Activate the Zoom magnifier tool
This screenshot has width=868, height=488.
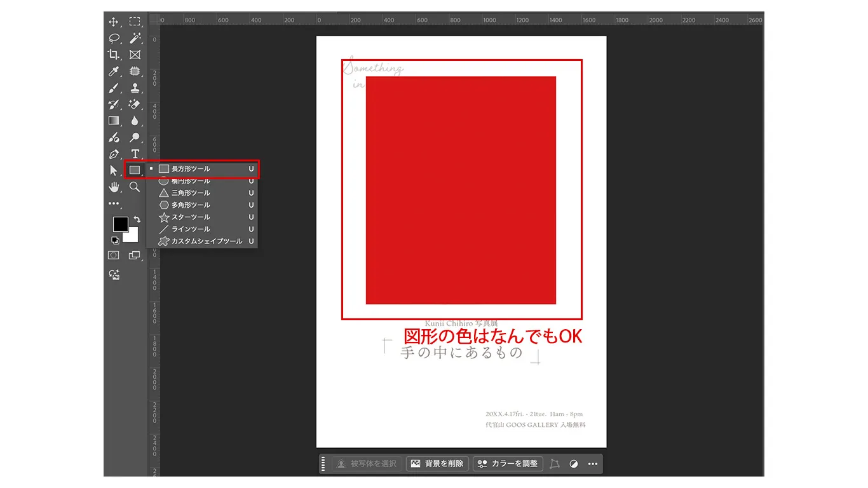point(135,187)
